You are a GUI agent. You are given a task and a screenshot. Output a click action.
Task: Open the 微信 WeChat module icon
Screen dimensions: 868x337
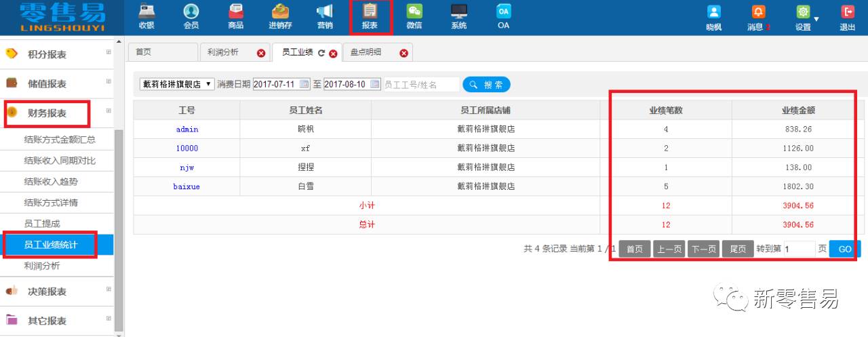coord(414,17)
